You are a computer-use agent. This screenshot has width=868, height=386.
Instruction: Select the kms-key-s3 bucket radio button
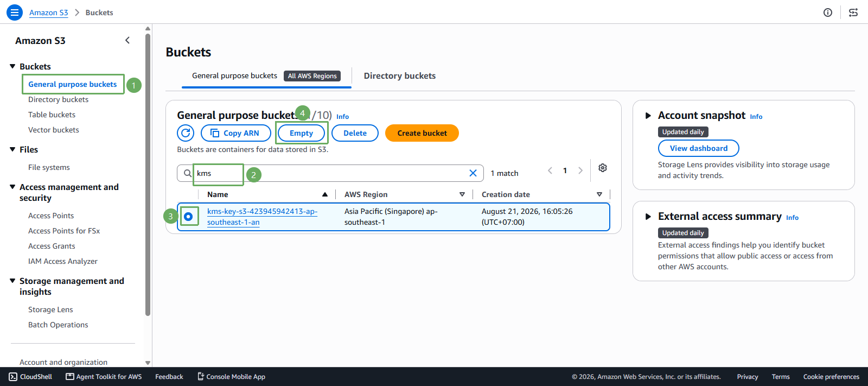[188, 217]
